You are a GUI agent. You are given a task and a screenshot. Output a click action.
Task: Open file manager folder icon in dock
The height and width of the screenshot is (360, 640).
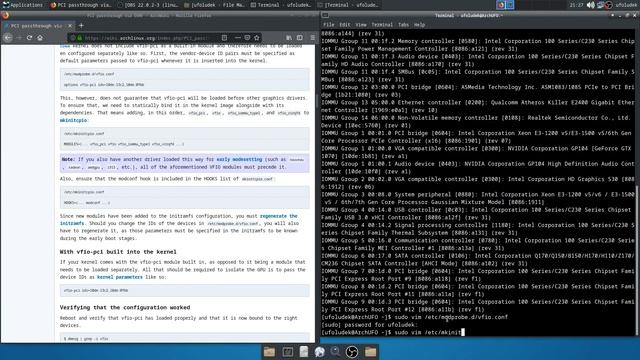tap(269, 351)
